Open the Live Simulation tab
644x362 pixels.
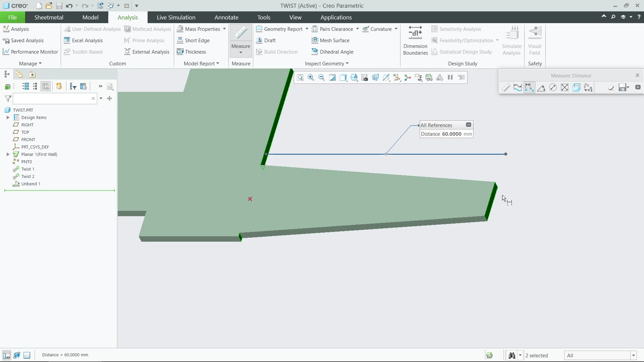coord(176,17)
